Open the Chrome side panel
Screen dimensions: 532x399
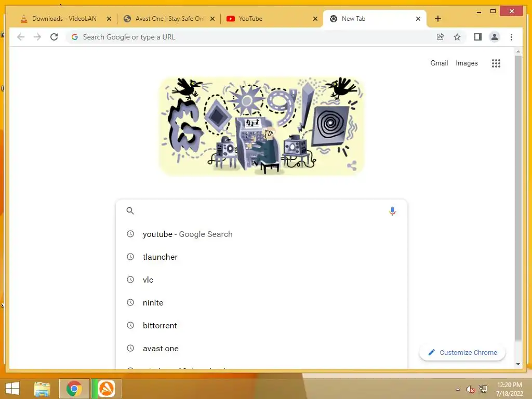click(x=478, y=37)
